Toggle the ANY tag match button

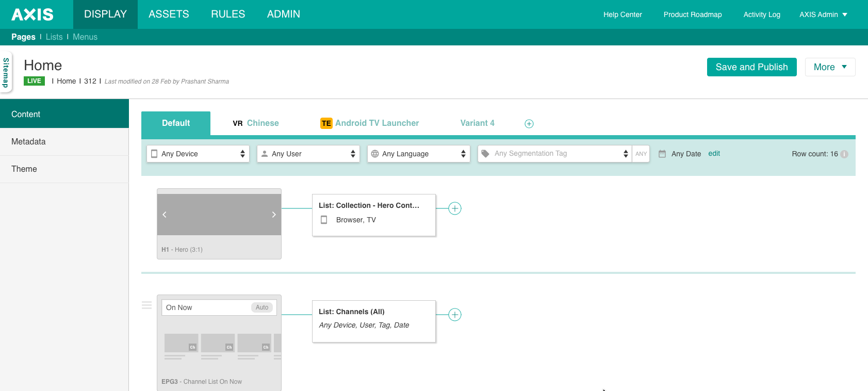[641, 154]
